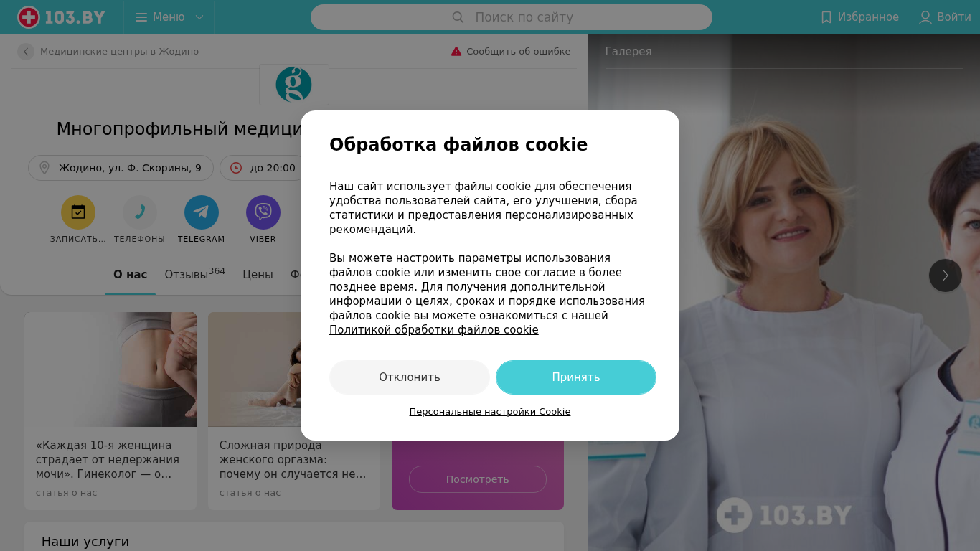Image resolution: width=980 pixels, height=551 pixels.
Task: Report an error via Сообщить об ошибке
Action: click(511, 52)
